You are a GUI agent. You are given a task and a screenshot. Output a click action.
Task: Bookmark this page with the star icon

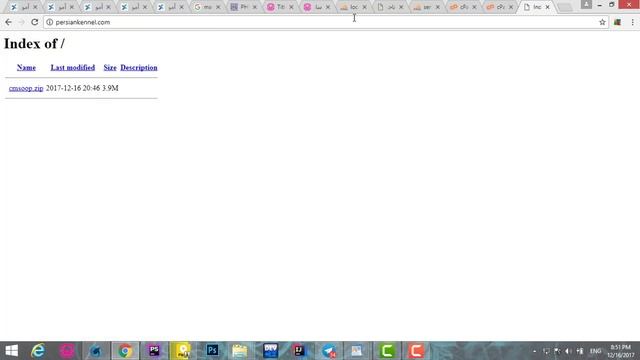(602, 22)
